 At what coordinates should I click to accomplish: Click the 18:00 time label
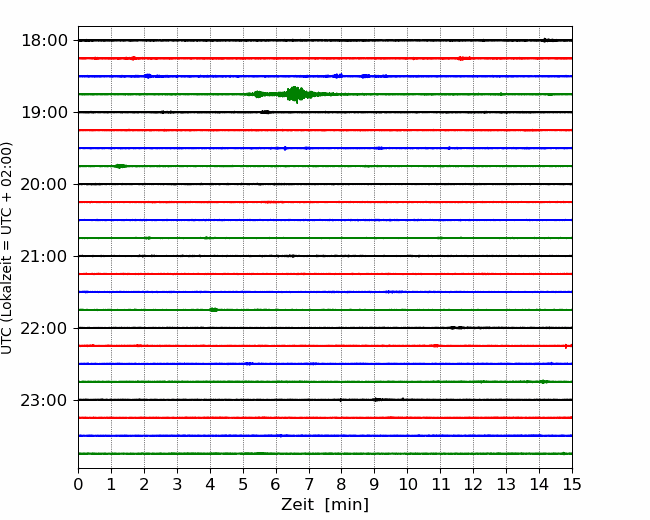tap(44, 41)
